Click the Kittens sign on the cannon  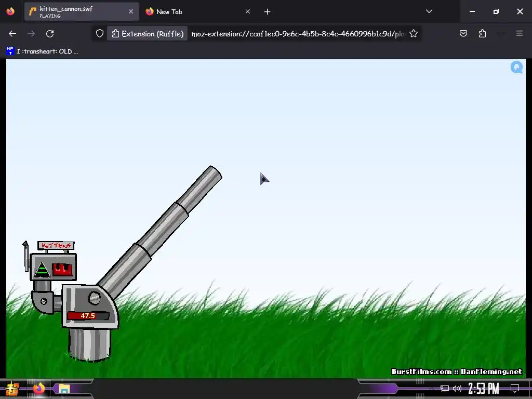[x=56, y=245]
